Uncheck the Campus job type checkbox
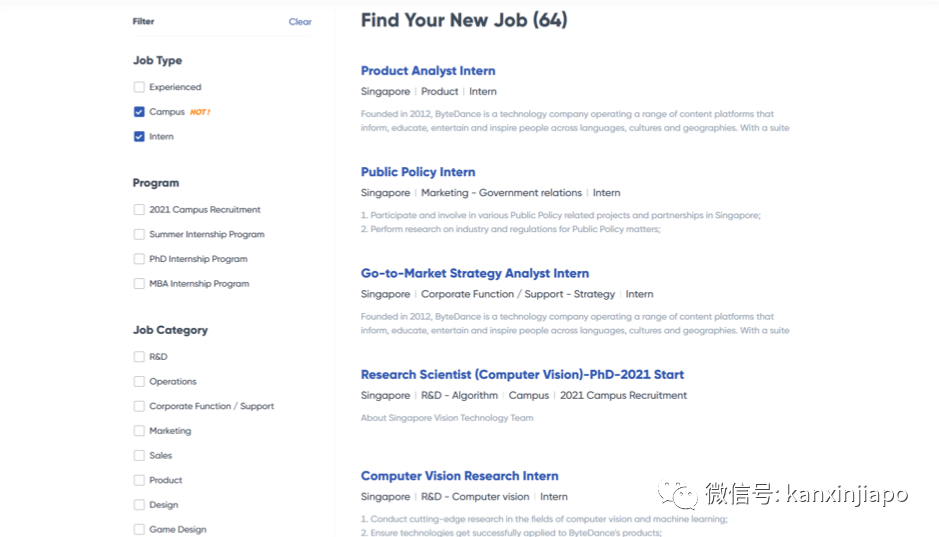The width and height of the screenshot is (939, 537). tap(139, 112)
